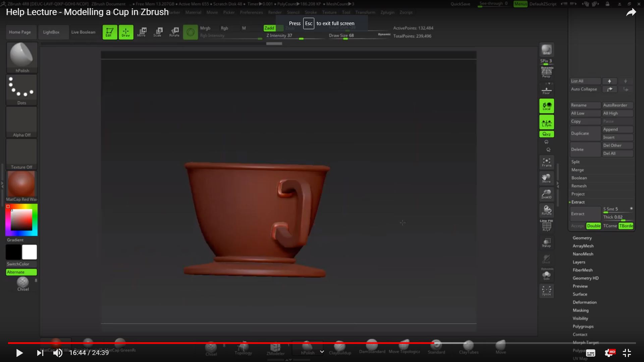Open the MatCap Red Wax material picker
This screenshot has height=362, width=644.
[22, 186]
